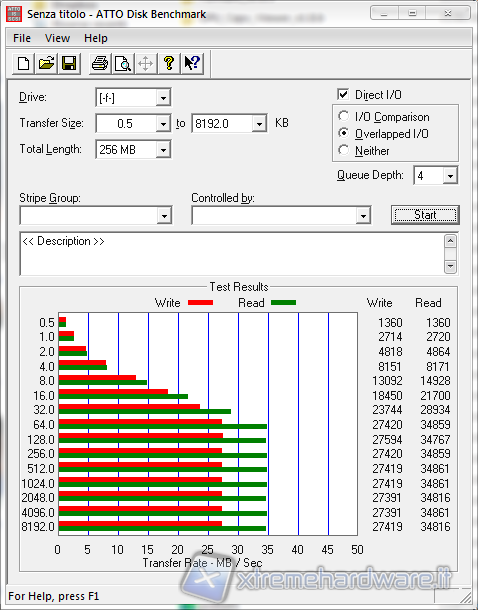Expand the Queue Depth dropdown

[x=450, y=176]
